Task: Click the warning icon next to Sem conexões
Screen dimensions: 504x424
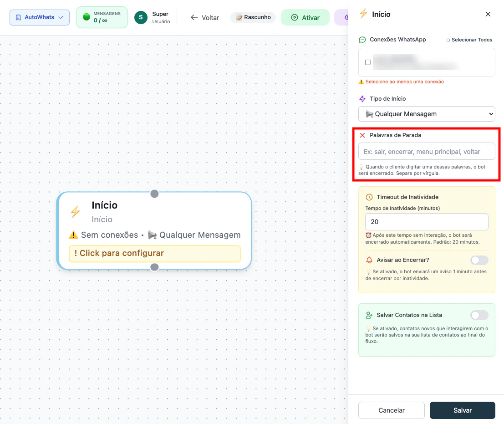Action: (74, 235)
